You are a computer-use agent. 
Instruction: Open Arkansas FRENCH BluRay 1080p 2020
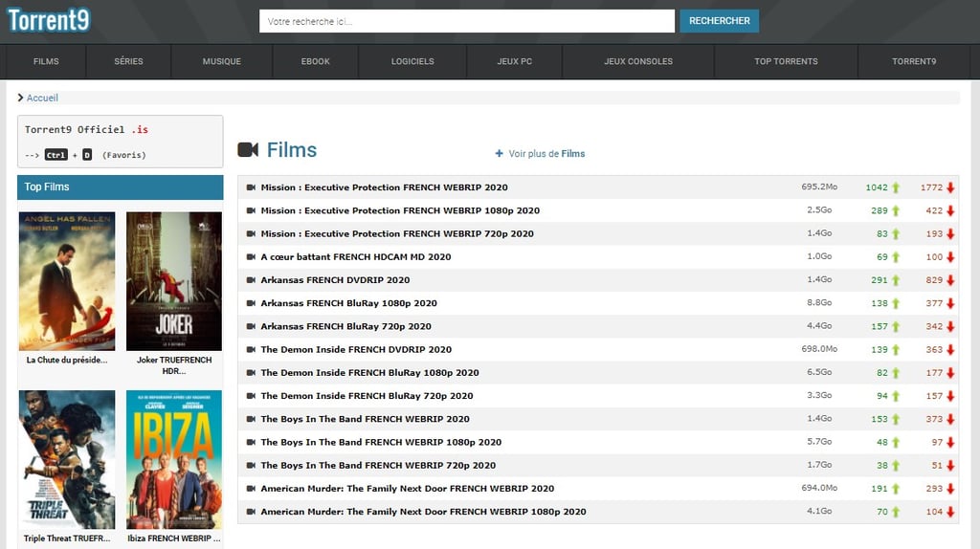point(348,303)
